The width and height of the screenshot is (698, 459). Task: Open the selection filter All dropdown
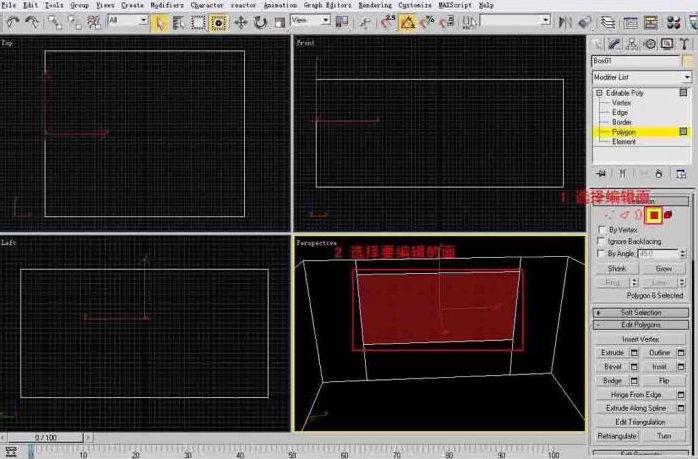[128, 20]
